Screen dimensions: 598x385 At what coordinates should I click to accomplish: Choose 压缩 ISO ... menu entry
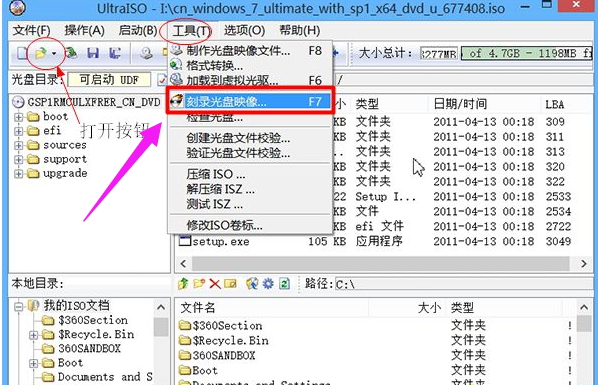[x=250, y=174]
